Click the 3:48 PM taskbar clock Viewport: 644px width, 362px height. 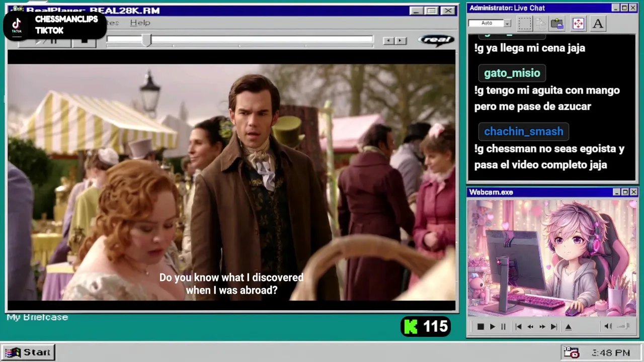pyautogui.click(x=611, y=353)
